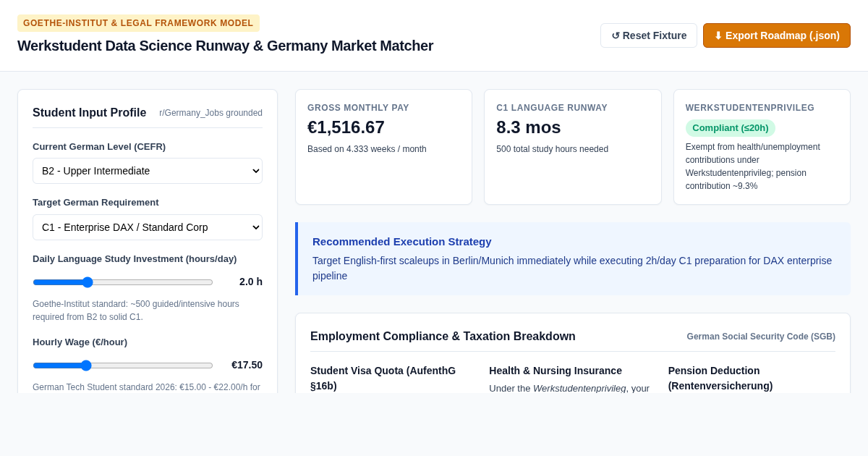Image resolution: width=868 pixels, height=456 pixels.
Task: Click the '500 total study hours needed' text
Action: pos(552,149)
